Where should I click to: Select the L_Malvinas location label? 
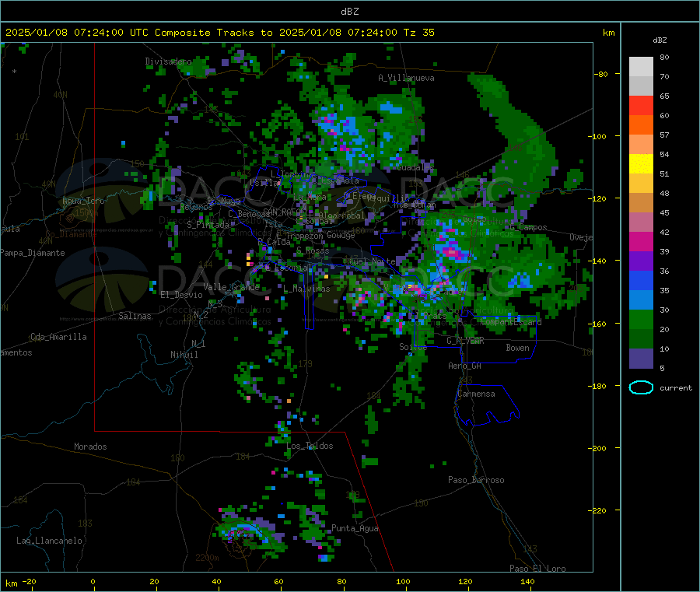[306, 289]
